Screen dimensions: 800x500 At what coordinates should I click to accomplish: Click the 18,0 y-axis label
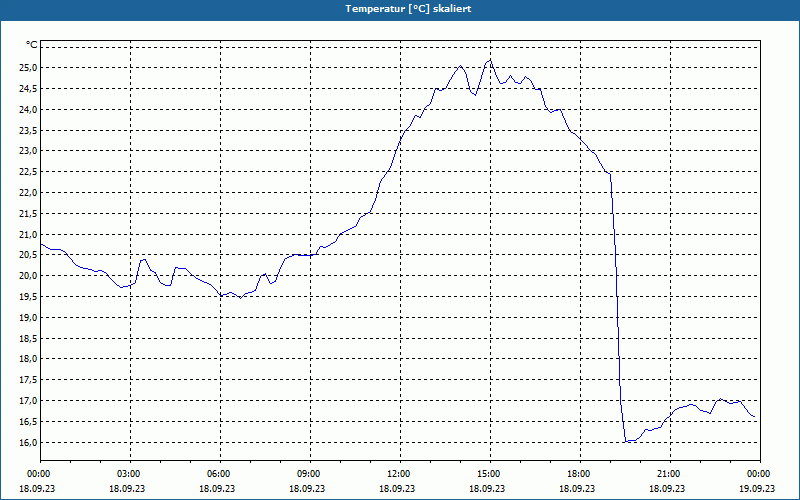point(29,359)
